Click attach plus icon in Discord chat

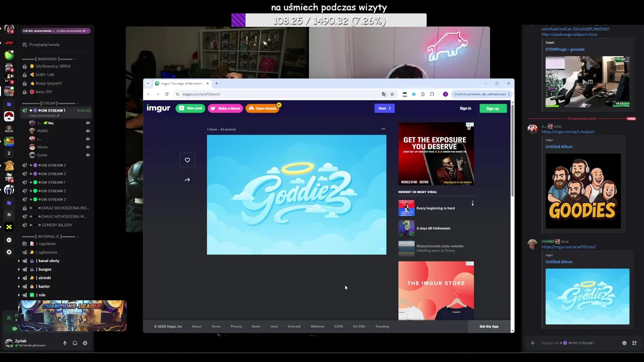[532, 343]
